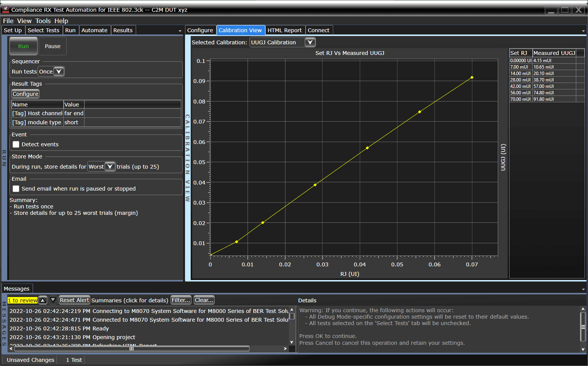588x366 pixels.
Task: Open the Worst trials store mode dropdown
Action: pos(110,166)
